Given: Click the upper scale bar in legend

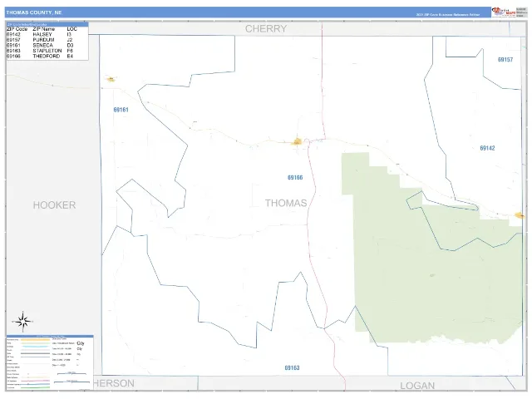Looking at the screenshot, I should coord(71,373).
